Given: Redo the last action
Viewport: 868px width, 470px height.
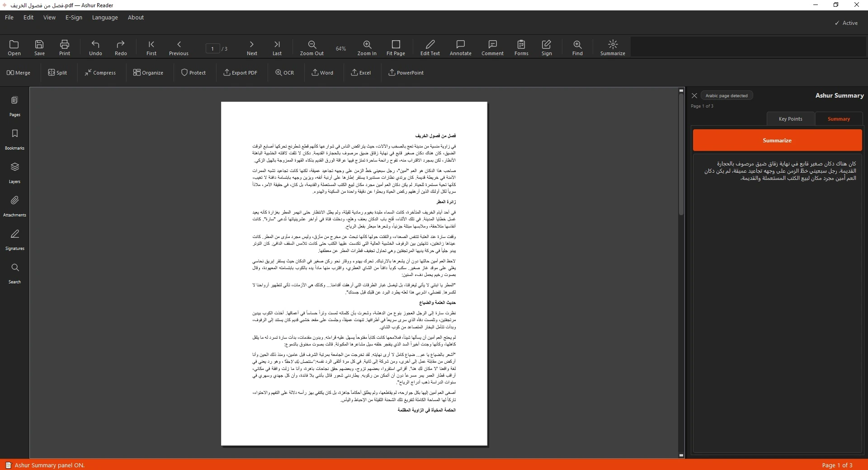Looking at the screenshot, I should 121,47.
